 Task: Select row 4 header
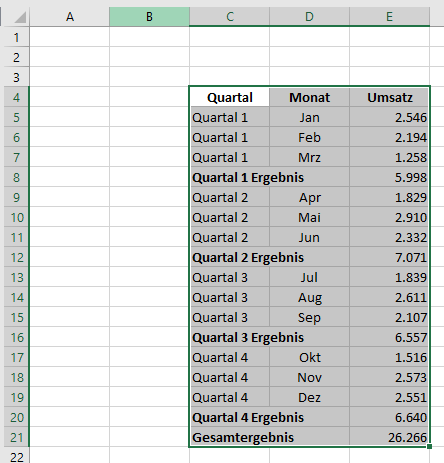(x=17, y=97)
